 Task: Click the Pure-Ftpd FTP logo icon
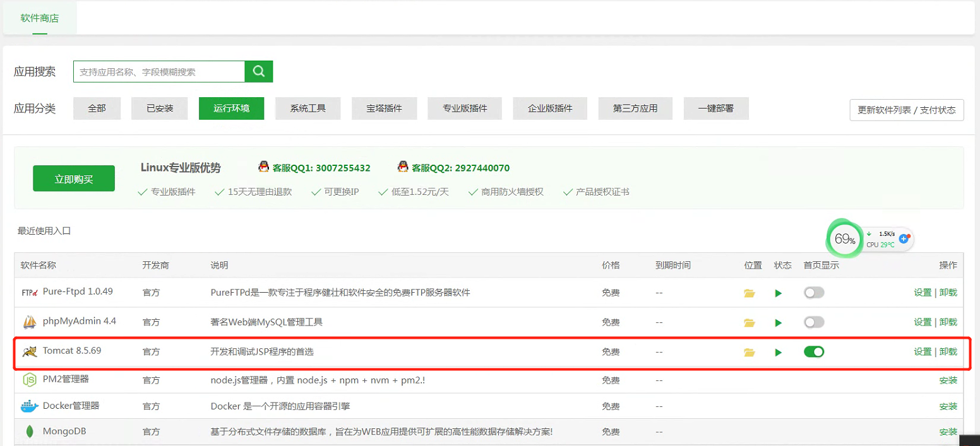[x=30, y=293]
